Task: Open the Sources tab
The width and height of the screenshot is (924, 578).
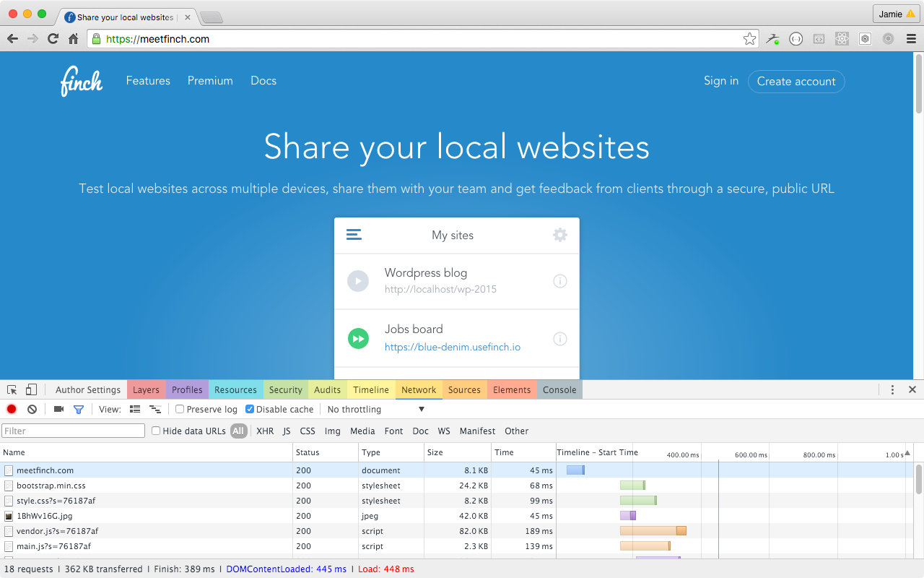Action: [x=464, y=389]
